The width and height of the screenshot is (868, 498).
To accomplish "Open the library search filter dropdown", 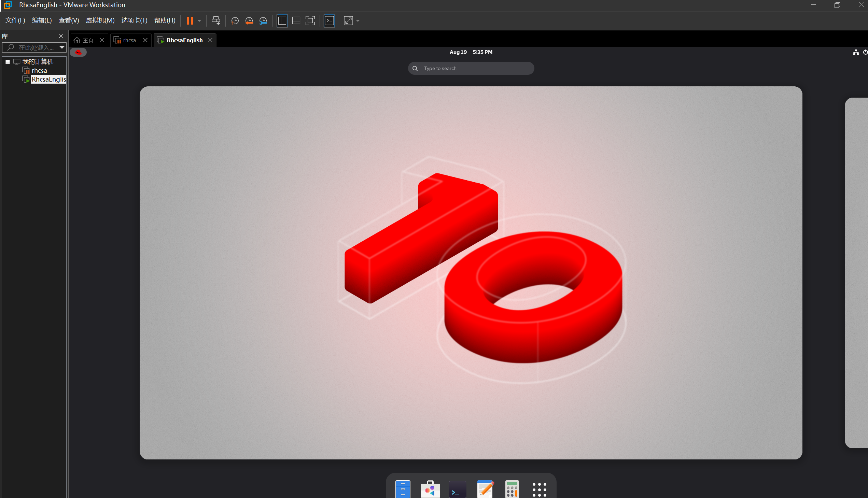I will (62, 47).
